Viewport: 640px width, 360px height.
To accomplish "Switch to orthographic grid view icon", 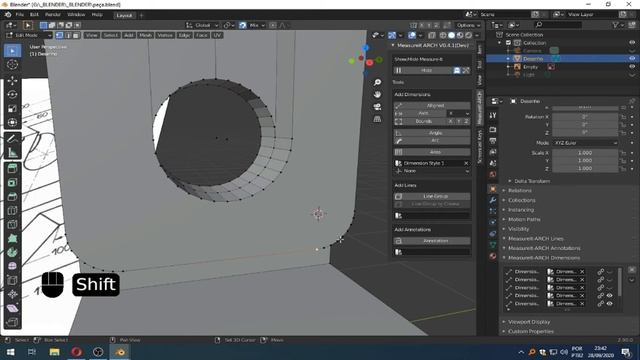I will [377, 119].
